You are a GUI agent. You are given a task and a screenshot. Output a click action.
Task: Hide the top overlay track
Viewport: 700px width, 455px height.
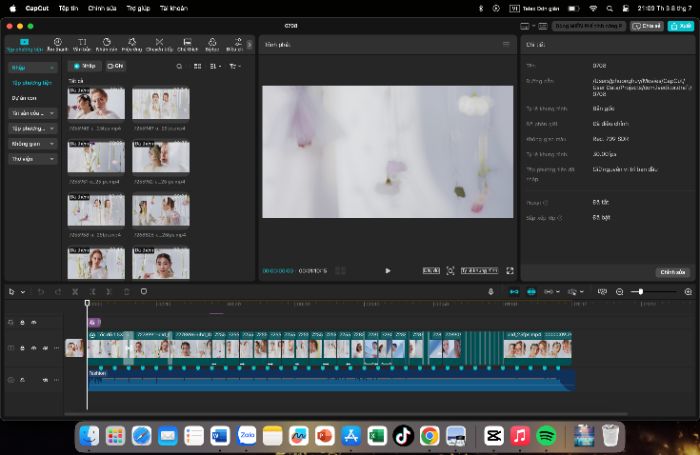coord(34,322)
